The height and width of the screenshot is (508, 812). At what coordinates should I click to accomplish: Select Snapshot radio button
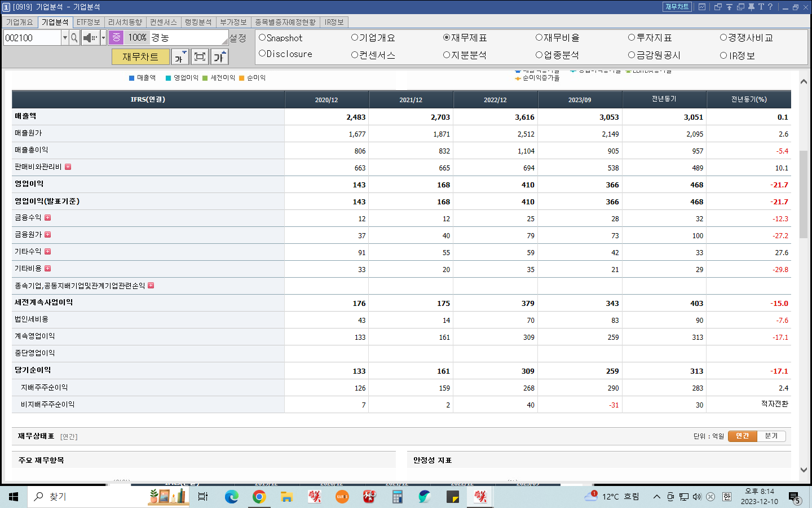pyautogui.click(x=262, y=38)
